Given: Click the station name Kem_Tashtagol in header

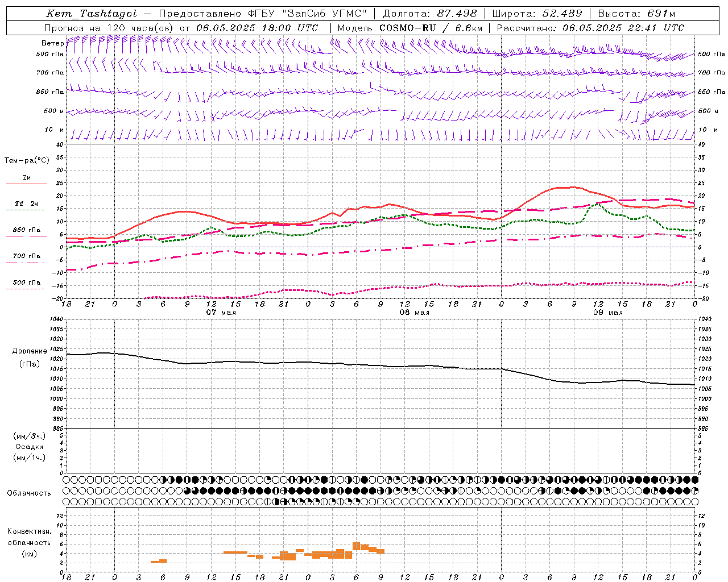Looking at the screenshot, I should 92,14.
